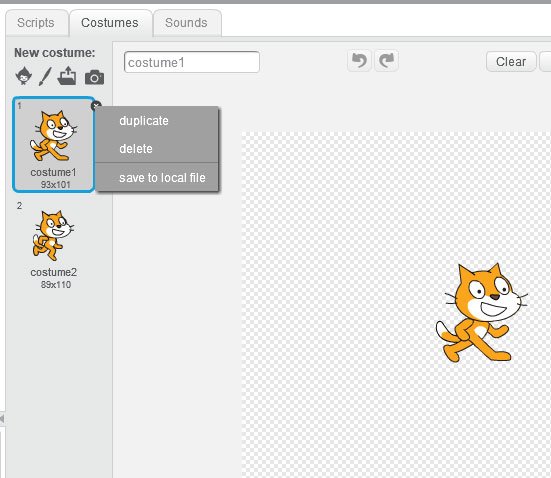Screen dimensions: 551x478
Task: Switch to the Scripts tab
Action: [x=36, y=23]
